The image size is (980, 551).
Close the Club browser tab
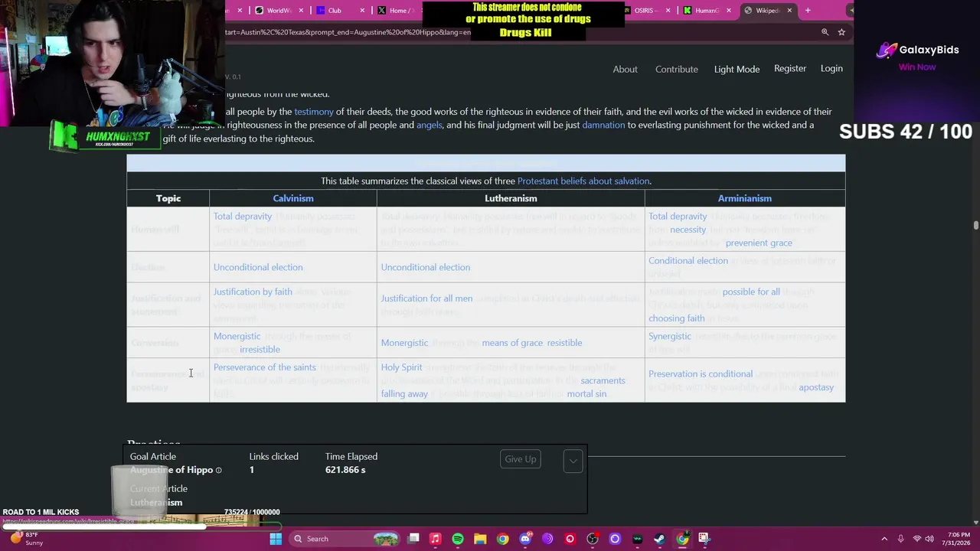pos(361,11)
